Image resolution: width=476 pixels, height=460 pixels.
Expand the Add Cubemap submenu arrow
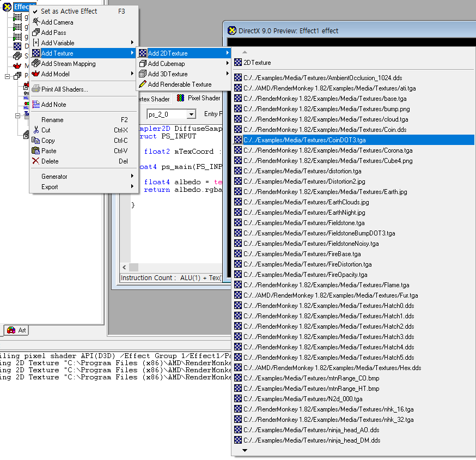[x=227, y=63]
